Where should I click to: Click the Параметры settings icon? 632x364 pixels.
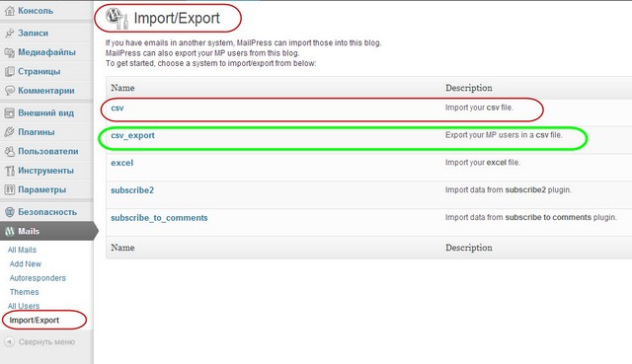click(x=9, y=189)
